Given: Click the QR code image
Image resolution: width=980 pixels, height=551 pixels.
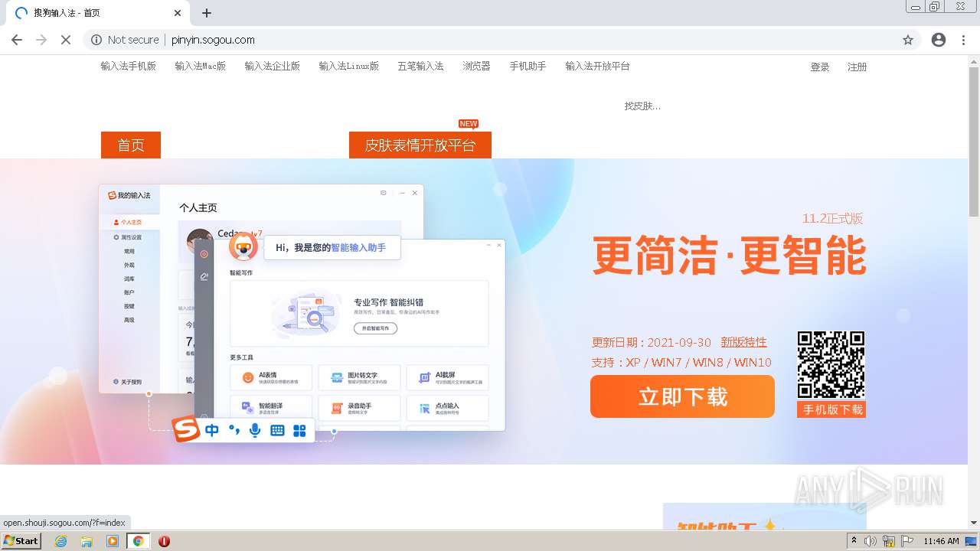Looking at the screenshot, I should (831, 365).
